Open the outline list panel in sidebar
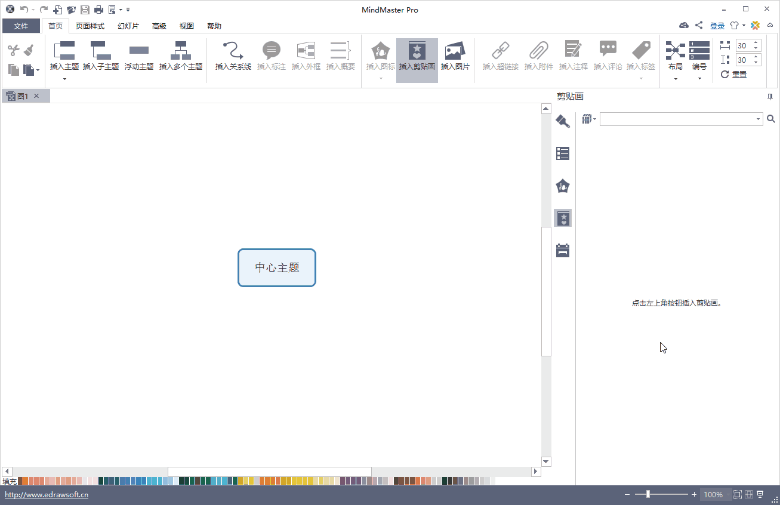 click(562, 153)
